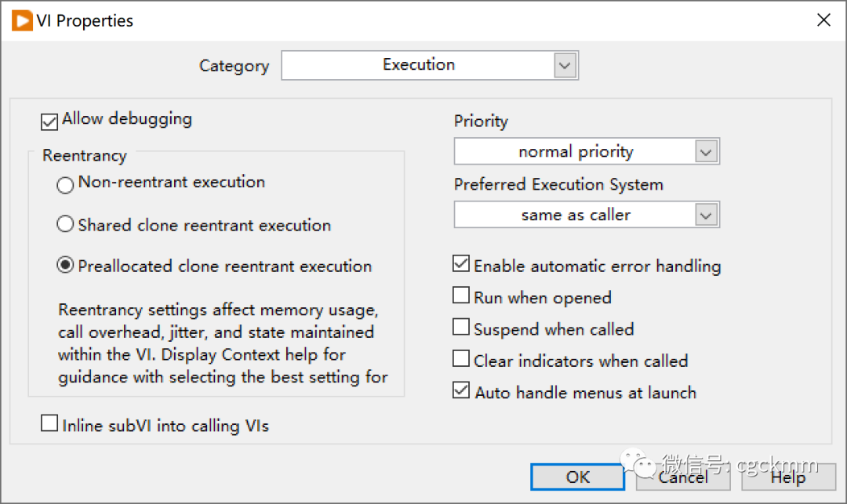
Task: Click the LabVIEW VI icon in title bar
Action: pyautogui.click(x=22, y=20)
